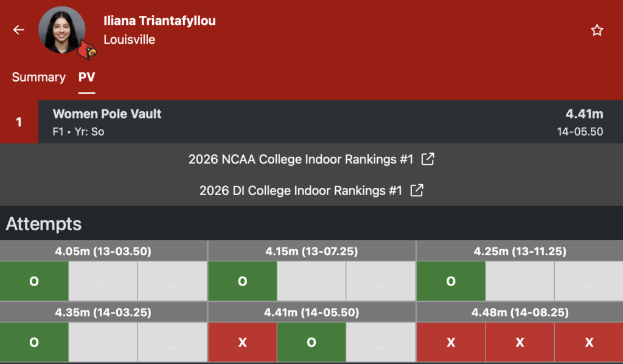
Task: Open external link icon for DI rankings
Action: point(417,190)
